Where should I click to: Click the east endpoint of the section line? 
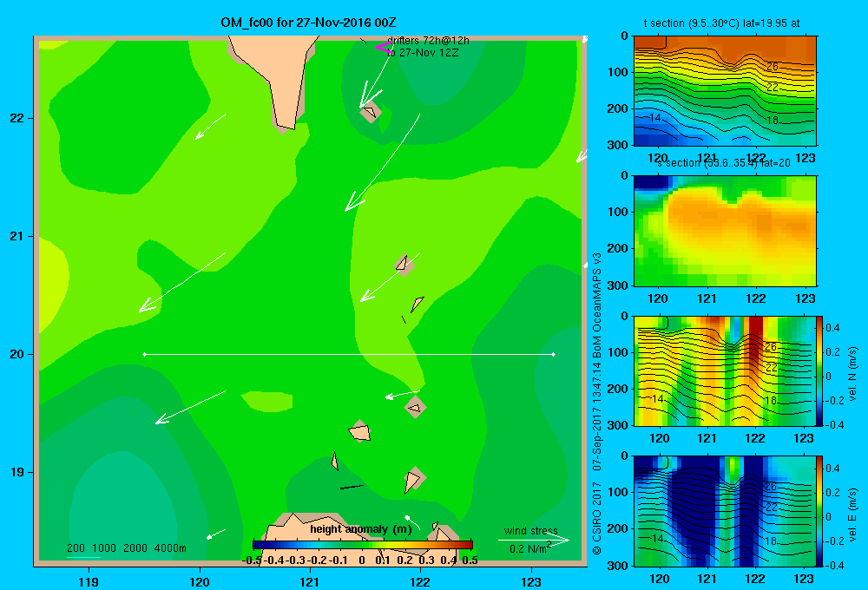tap(554, 354)
